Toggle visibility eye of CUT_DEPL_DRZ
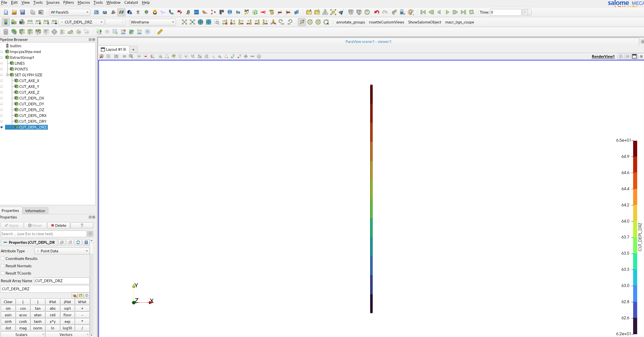 pos(2,127)
